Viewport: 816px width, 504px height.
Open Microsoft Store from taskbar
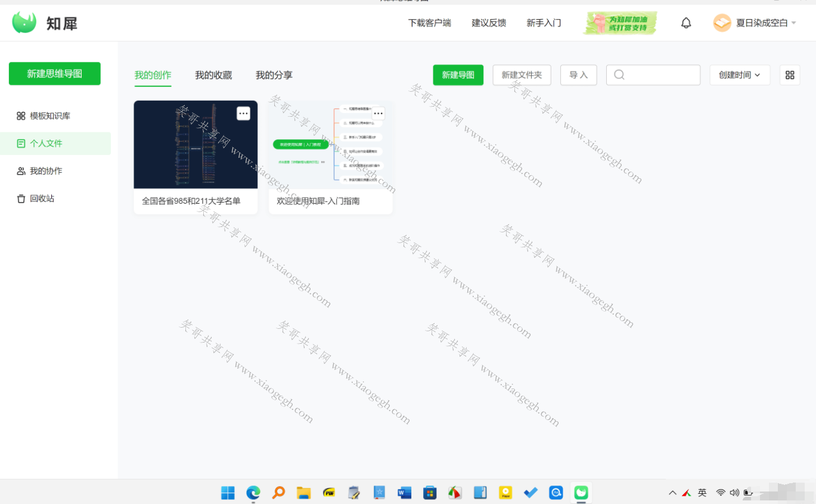430,493
